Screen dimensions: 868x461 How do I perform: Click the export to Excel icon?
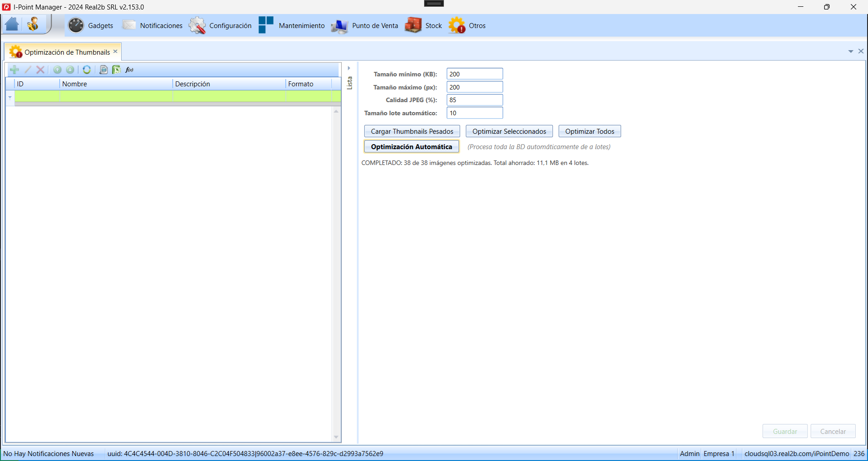117,70
